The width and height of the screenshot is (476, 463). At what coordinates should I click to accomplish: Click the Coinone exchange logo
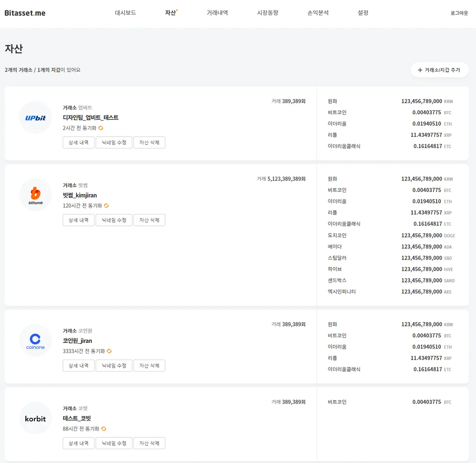click(35, 340)
